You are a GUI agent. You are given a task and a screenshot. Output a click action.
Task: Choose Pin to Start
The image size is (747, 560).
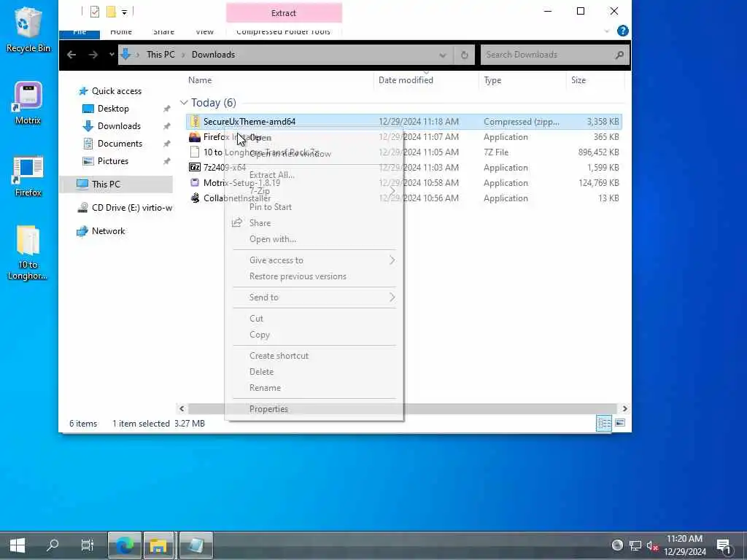pos(314,207)
